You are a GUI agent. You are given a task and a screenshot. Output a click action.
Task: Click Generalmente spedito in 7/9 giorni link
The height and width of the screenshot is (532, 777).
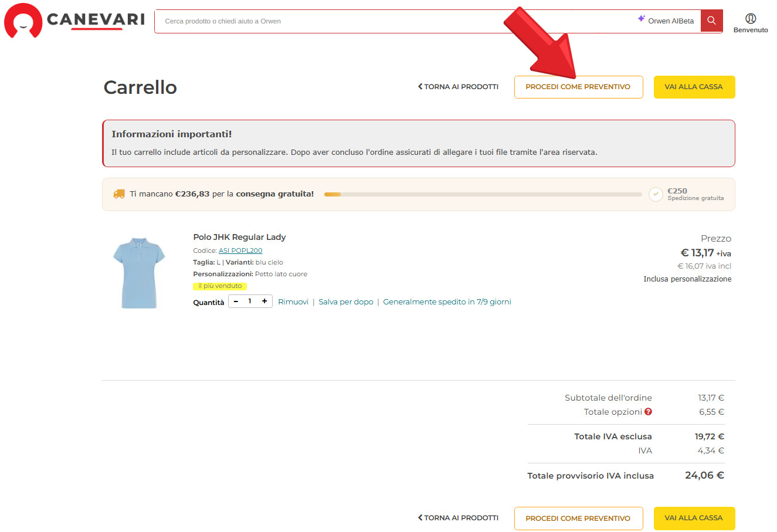click(447, 302)
